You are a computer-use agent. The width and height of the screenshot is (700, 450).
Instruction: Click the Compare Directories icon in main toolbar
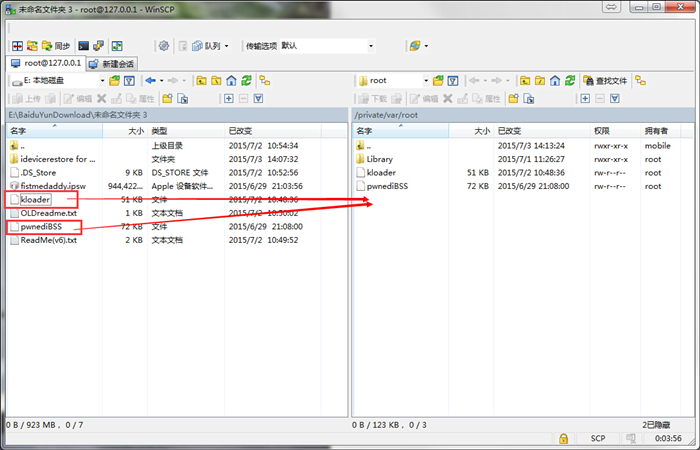pyautogui.click(x=17, y=46)
